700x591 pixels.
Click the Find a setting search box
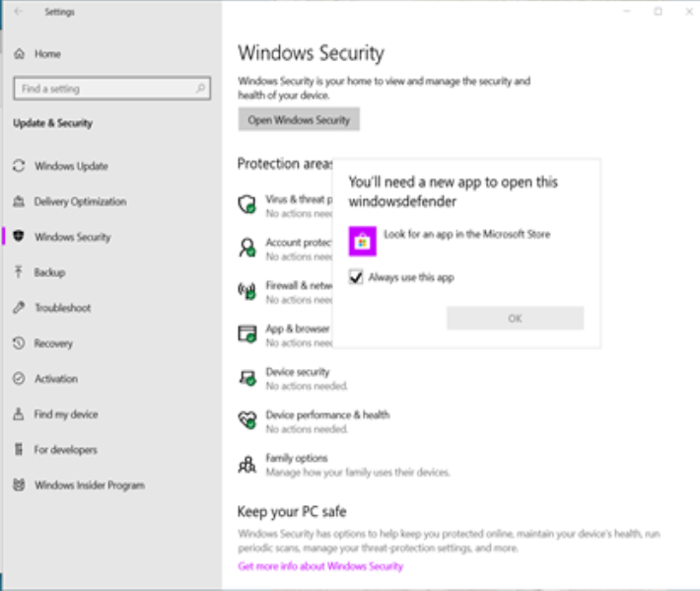coord(112,89)
